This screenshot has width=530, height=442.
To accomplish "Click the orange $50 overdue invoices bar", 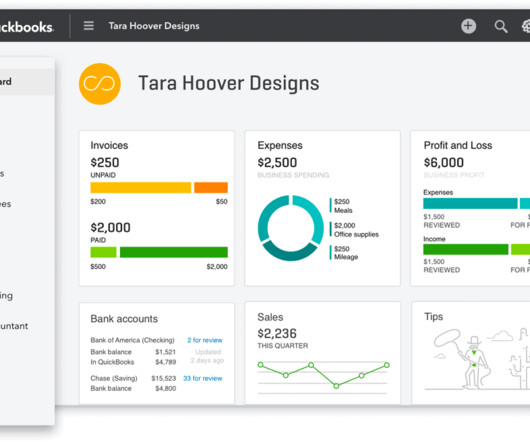I will pos(211,188).
